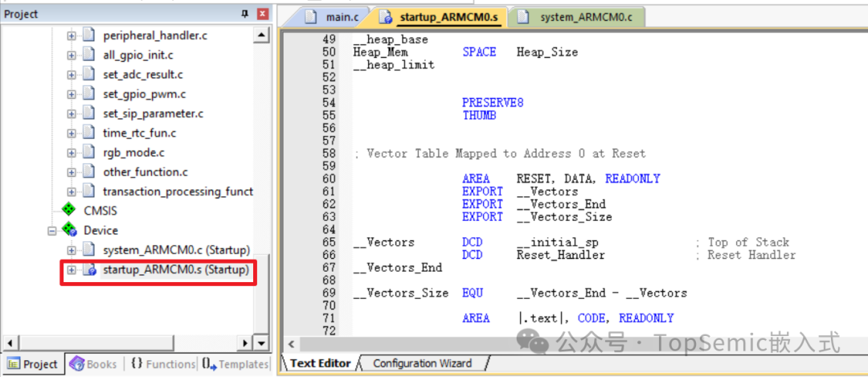The image size is (868, 377).
Task: Close the Project panel
Action: pyautogui.click(x=263, y=14)
